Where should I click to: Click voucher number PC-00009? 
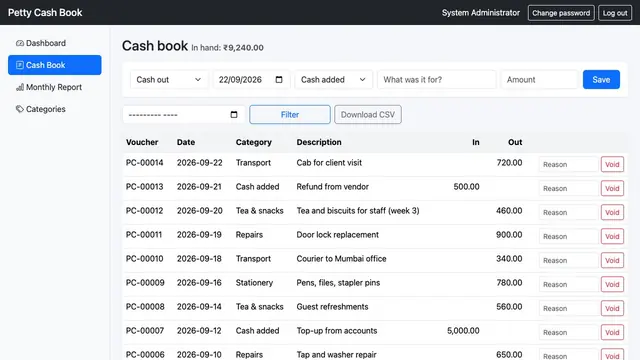tap(145, 283)
